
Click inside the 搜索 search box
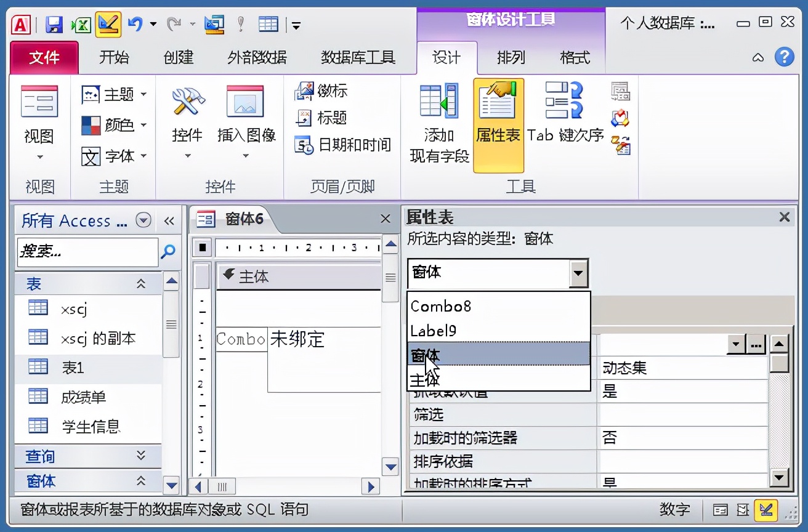click(86, 252)
